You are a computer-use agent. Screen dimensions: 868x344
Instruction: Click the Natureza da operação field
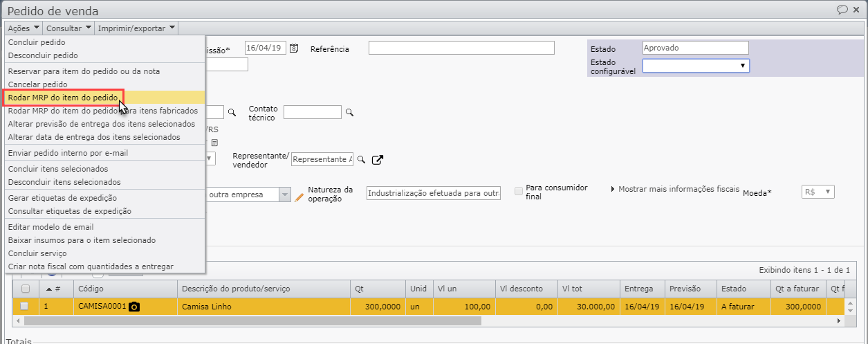(x=433, y=194)
